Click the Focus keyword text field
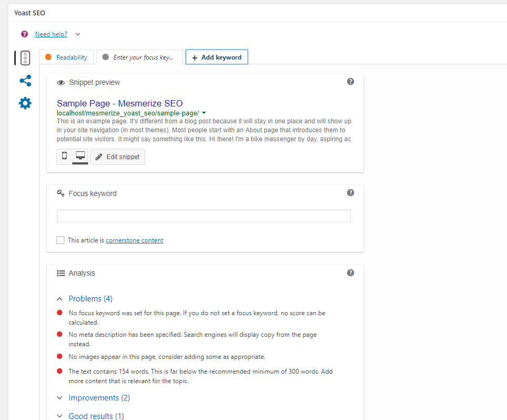This screenshot has height=420, width=507. coord(204,216)
